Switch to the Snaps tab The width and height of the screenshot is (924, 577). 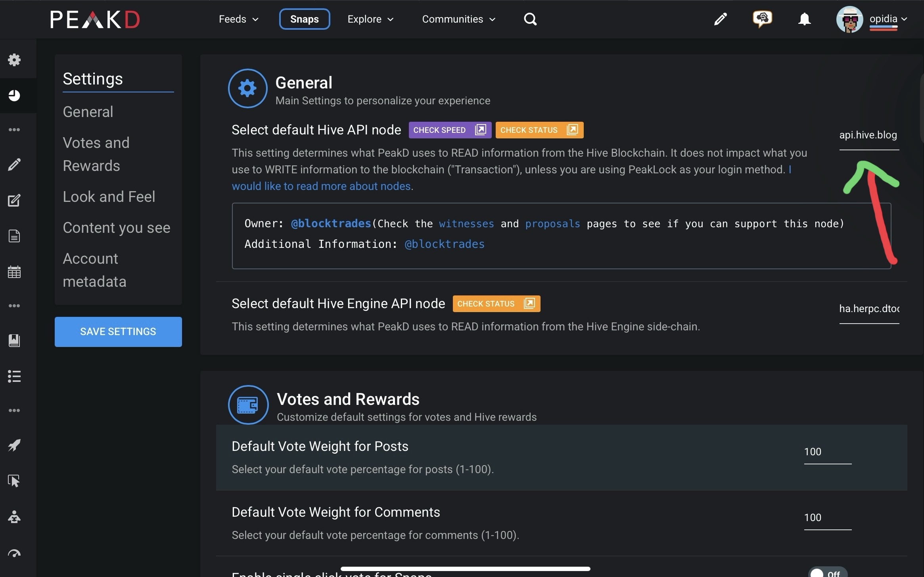[304, 19]
